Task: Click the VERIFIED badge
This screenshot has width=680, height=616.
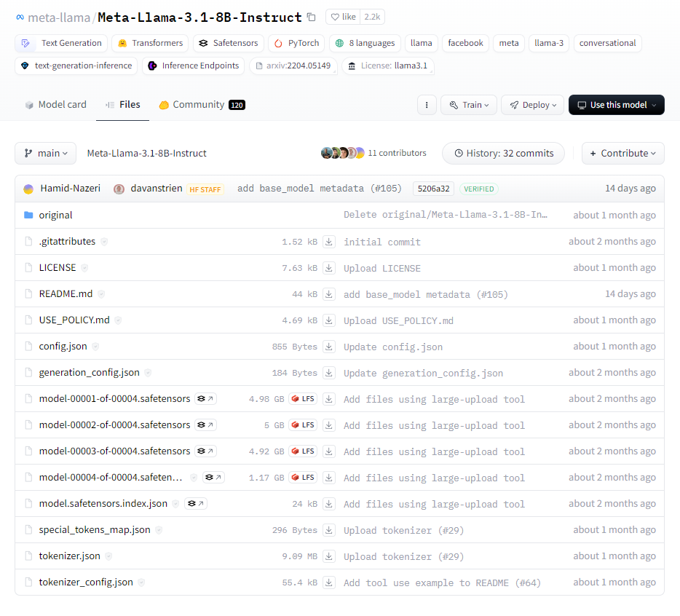Action: pos(479,189)
